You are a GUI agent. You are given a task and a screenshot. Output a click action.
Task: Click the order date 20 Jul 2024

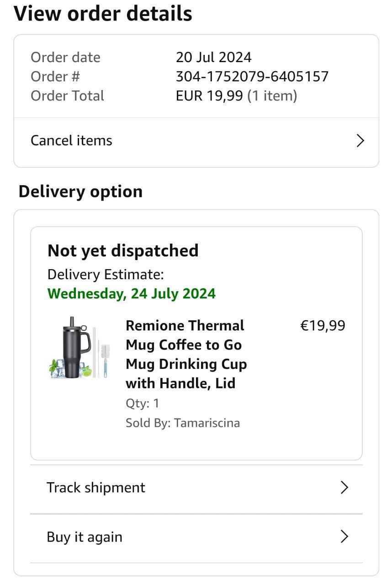(x=213, y=57)
